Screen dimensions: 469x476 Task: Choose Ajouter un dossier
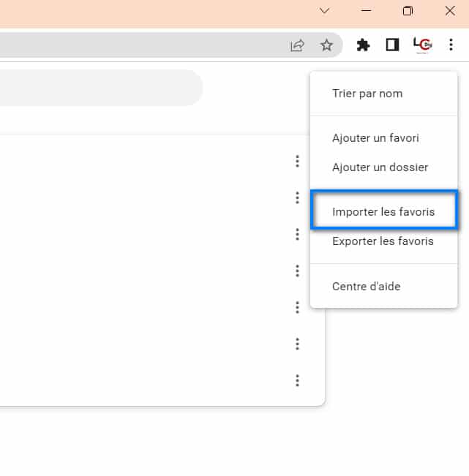coord(384,167)
